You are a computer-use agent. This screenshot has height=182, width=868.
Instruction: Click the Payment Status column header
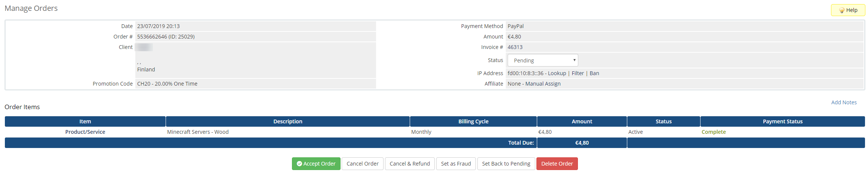click(782, 121)
